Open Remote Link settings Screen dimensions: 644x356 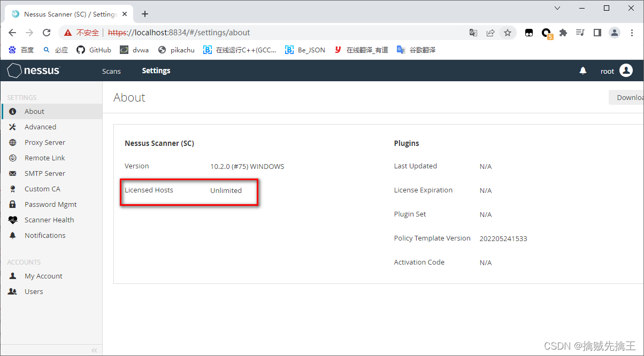51,158
